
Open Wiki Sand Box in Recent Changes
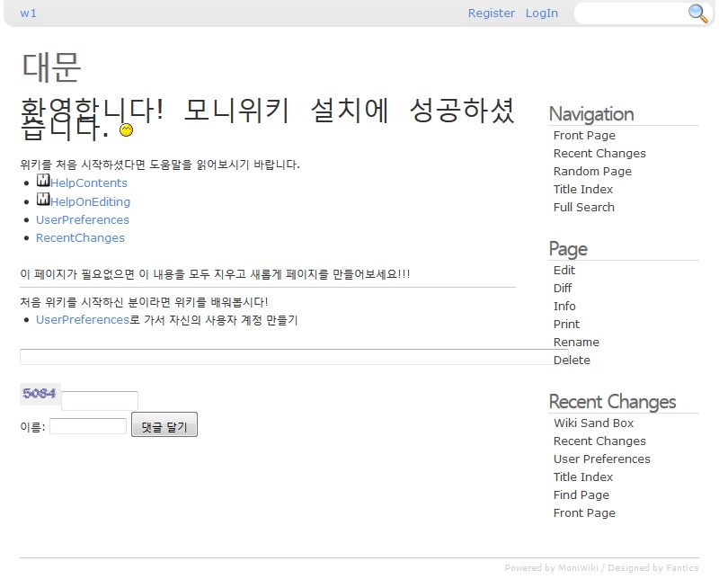[593, 423]
